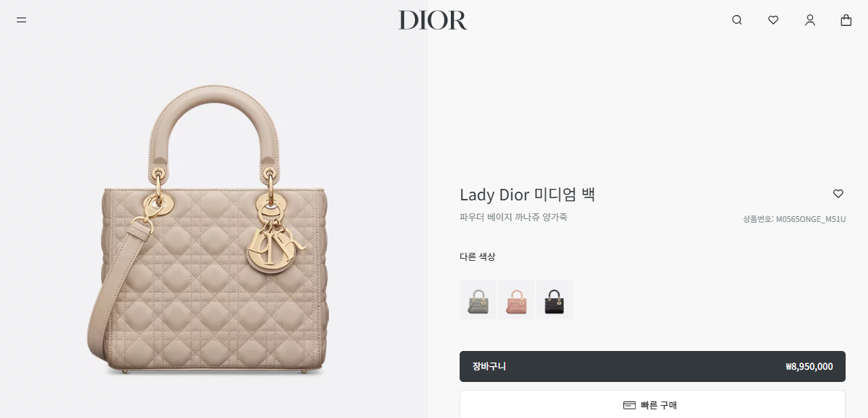
Task: Open the wishlist from the header heart icon
Action: click(773, 20)
